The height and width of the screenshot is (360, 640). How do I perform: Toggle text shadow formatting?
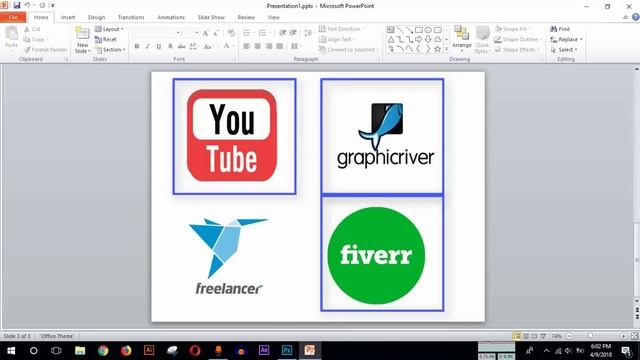point(170,46)
